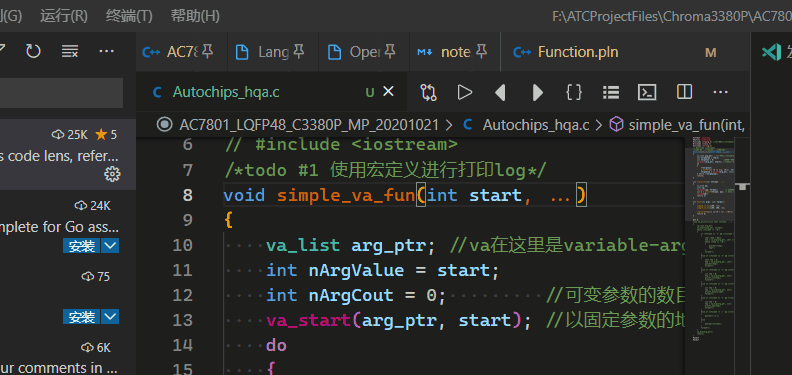792x375 pixels.
Task: Open the 终端(T) menu
Action: tap(129, 16)
